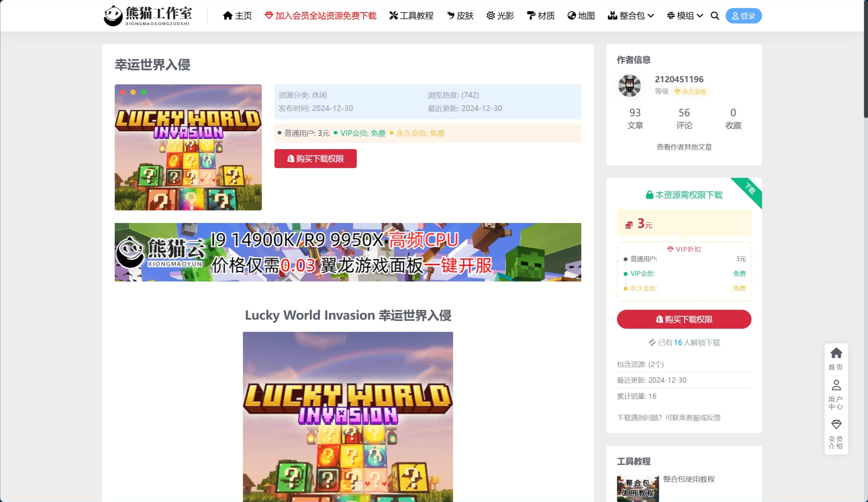Click 加入会员全站资源免费下载 link
Screen dimensions: 868x502
click(321, 16)
